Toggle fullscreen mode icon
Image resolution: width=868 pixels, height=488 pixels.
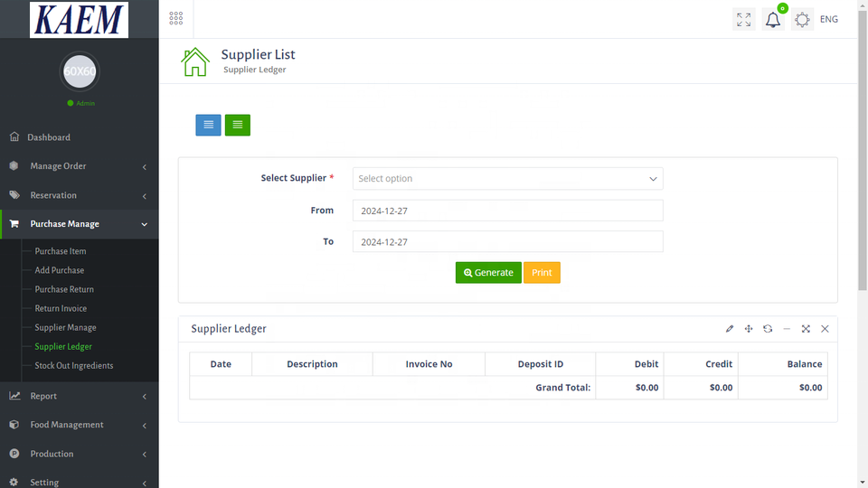pyautogui.click(x=743, y=19)
